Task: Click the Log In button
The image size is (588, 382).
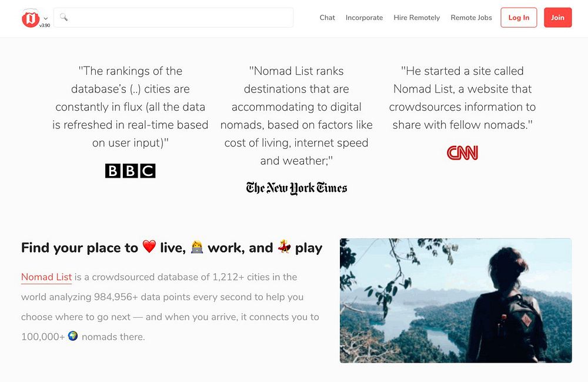Action: [x=519, y=18]
